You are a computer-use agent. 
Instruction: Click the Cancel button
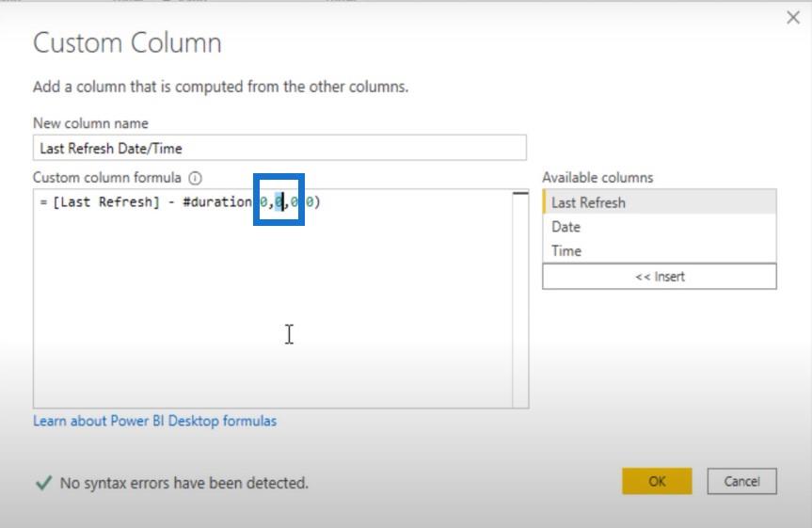pos(741,481)
